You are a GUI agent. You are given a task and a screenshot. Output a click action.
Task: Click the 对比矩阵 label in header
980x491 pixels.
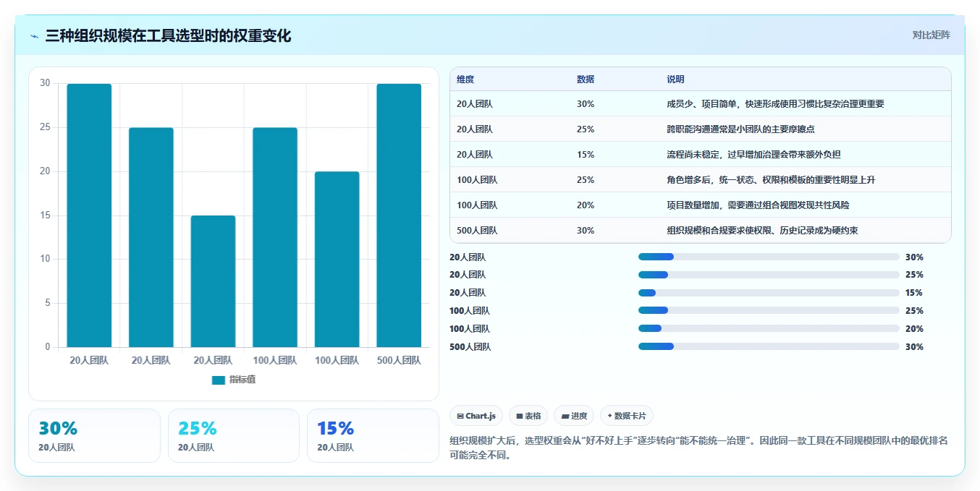[x=931, y=35]
